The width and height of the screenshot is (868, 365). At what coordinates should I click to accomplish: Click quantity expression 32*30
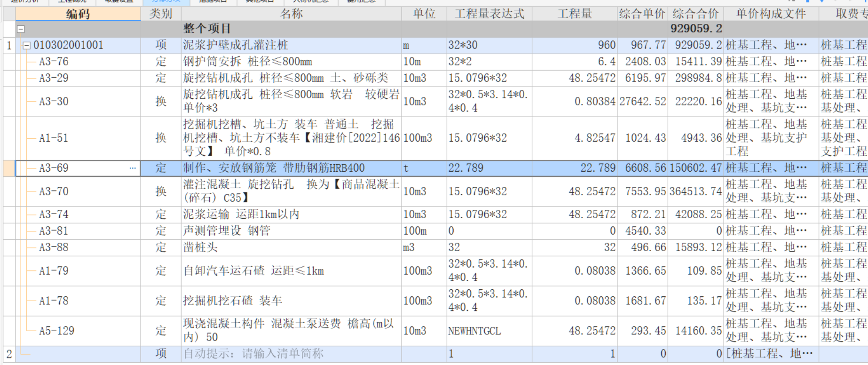tap(489, 45)
